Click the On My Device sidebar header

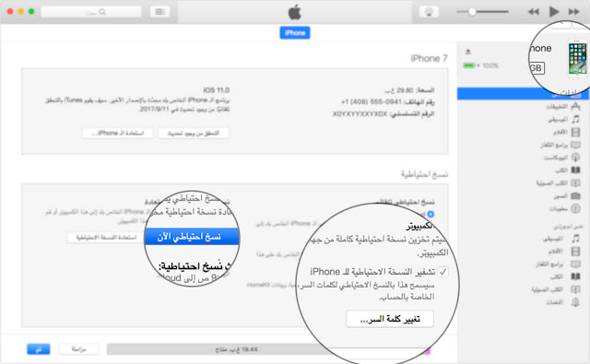tap(568, 227)
